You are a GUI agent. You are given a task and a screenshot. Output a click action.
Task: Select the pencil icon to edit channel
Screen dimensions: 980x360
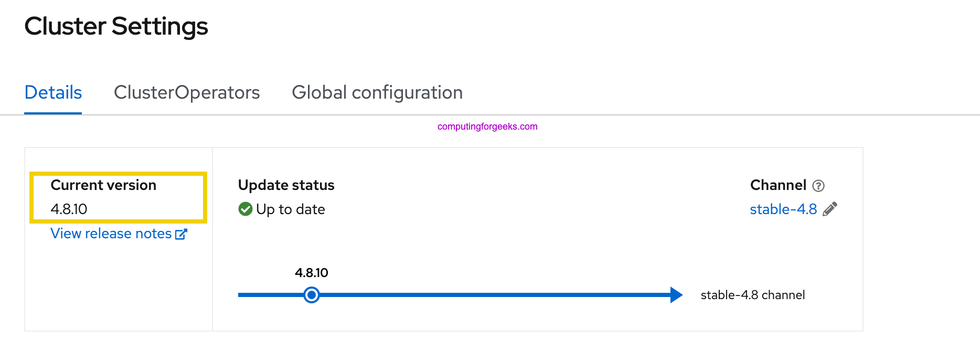click(829, 209)
